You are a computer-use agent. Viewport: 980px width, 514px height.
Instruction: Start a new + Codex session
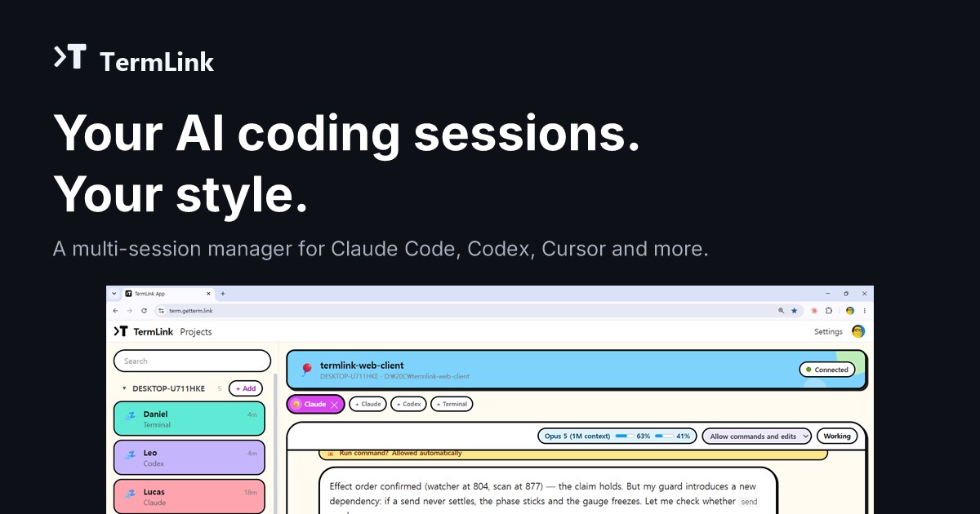pyautogui.click(x=409, y=404)
